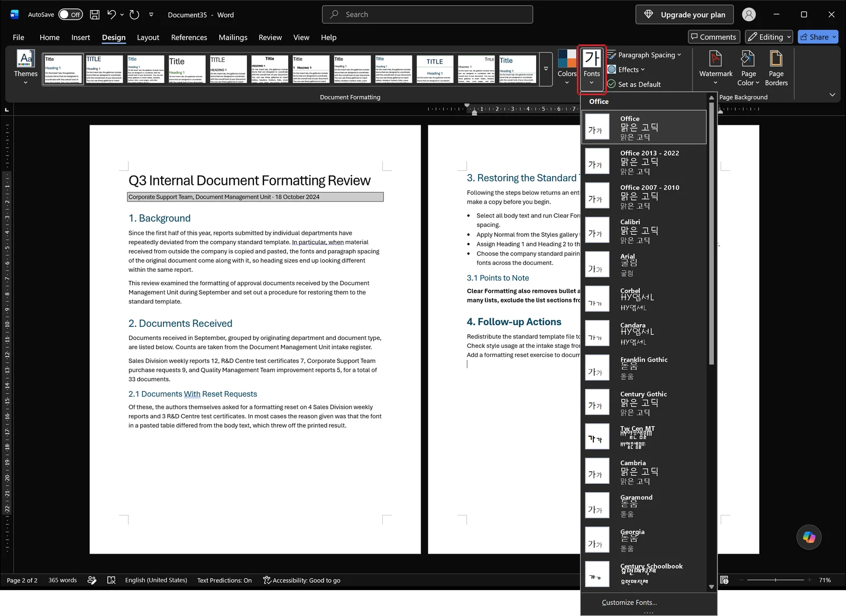This screenshot has height=616, width=846.
Task: Click the Share button
Action: pos(817,37)
